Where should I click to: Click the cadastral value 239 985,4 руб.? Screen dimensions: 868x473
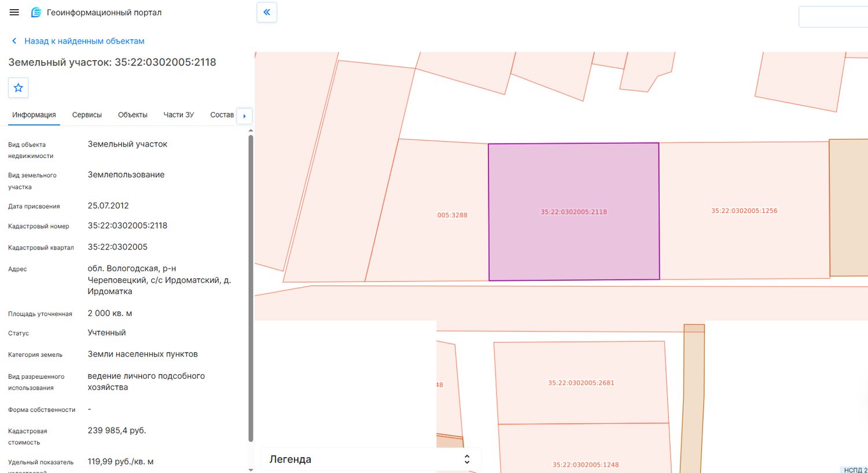click(x=117, y=431)
